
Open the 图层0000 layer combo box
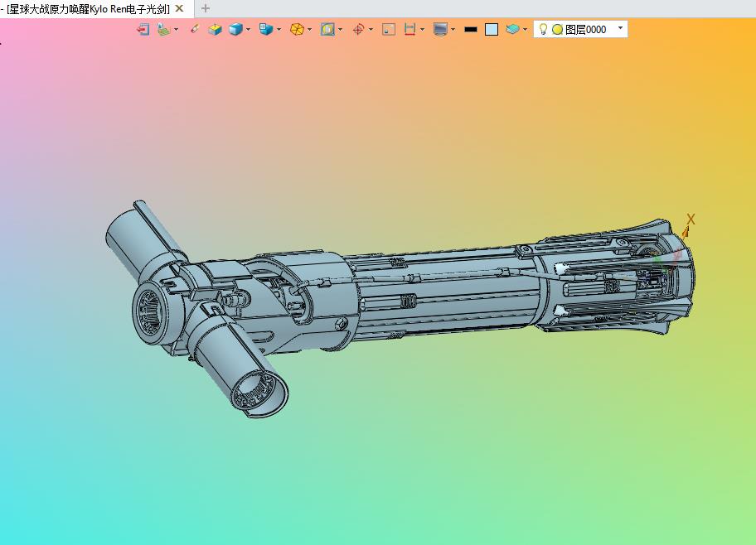click(x=580, y=29)
